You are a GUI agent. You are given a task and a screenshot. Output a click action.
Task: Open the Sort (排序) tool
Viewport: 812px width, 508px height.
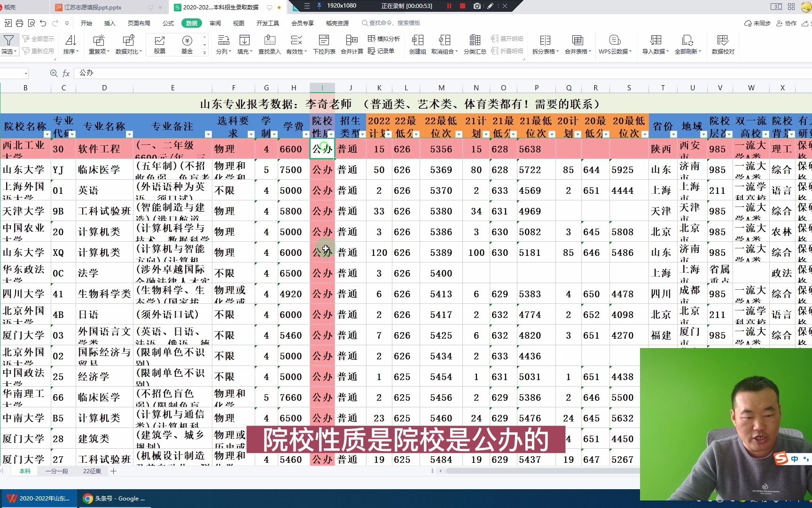click(70, 44)
